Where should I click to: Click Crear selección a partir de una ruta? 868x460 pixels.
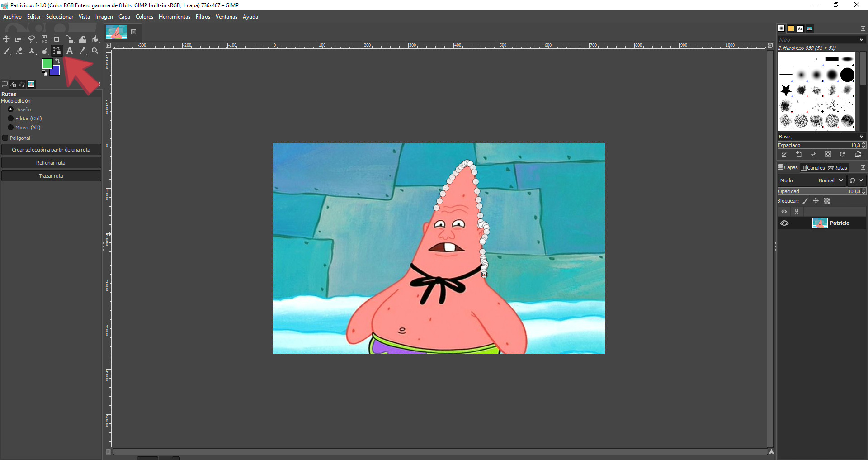51,150
